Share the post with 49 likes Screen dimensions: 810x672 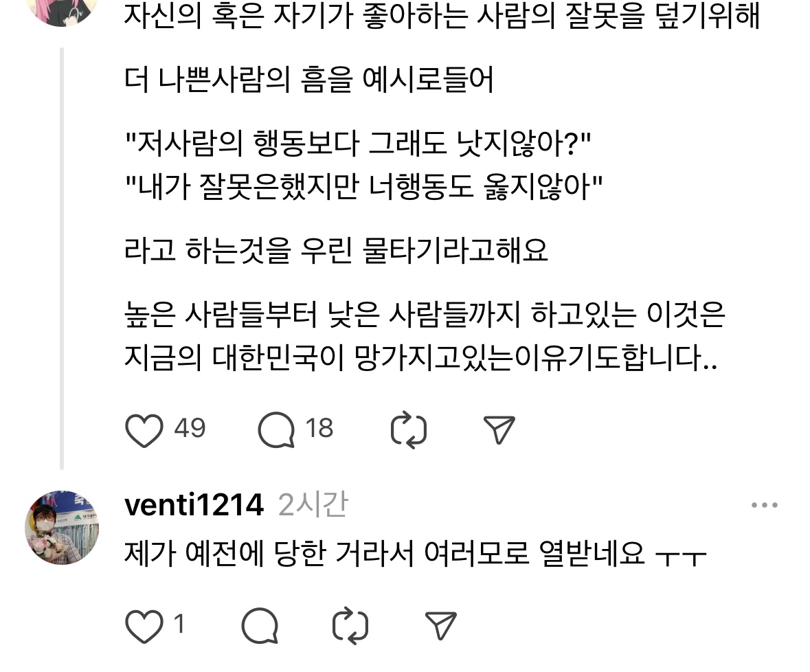[x=499, y=429]
